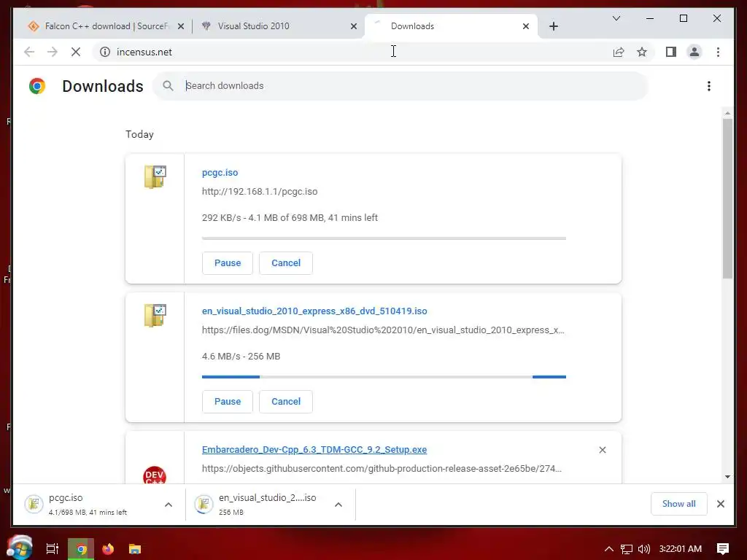Image resolution: width=747 pixels, height=560 pixels.
Task: Click the 'Today' date heading
Action: click(x=139, y=134)
